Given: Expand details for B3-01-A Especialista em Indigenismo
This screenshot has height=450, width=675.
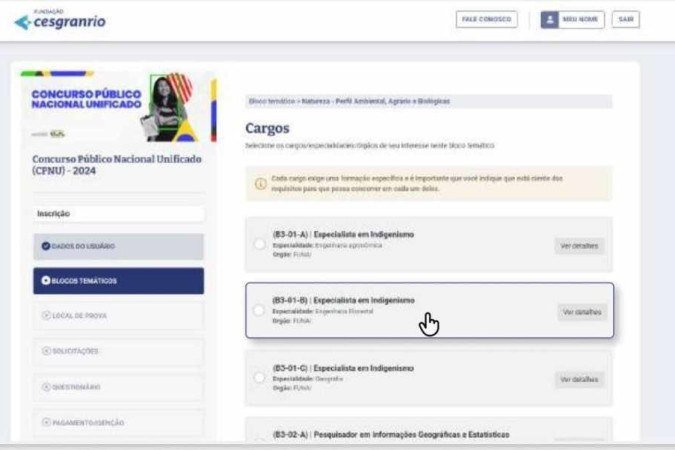Looking at the screenshot, I should 580,245.
